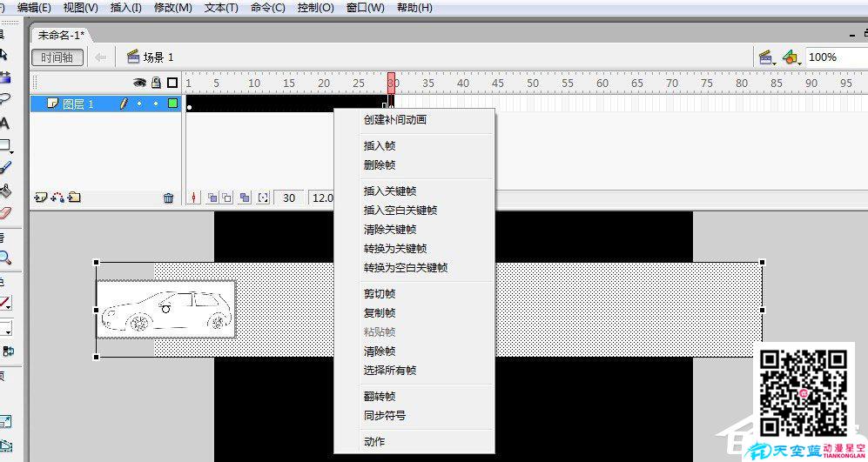Screen dimensions: 868x462
Task: Add a motion guide layer
Action: [57, 198]
